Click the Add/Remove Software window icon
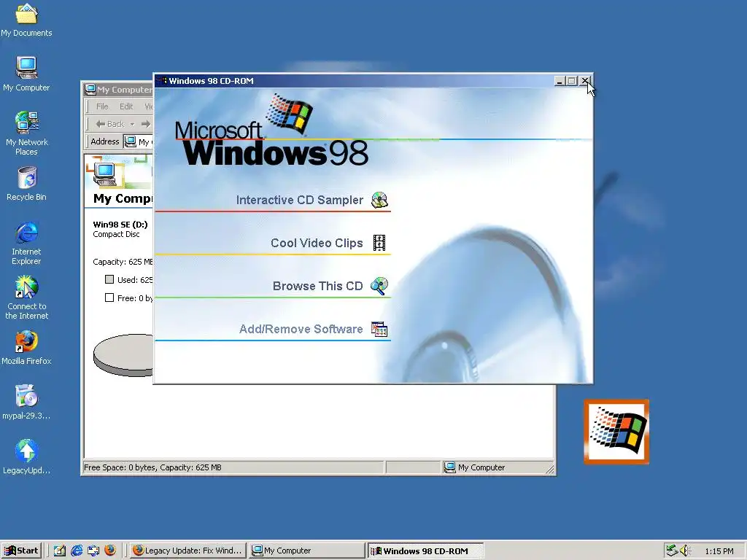Screen dimensions: 747x560 tap(379, 329)
